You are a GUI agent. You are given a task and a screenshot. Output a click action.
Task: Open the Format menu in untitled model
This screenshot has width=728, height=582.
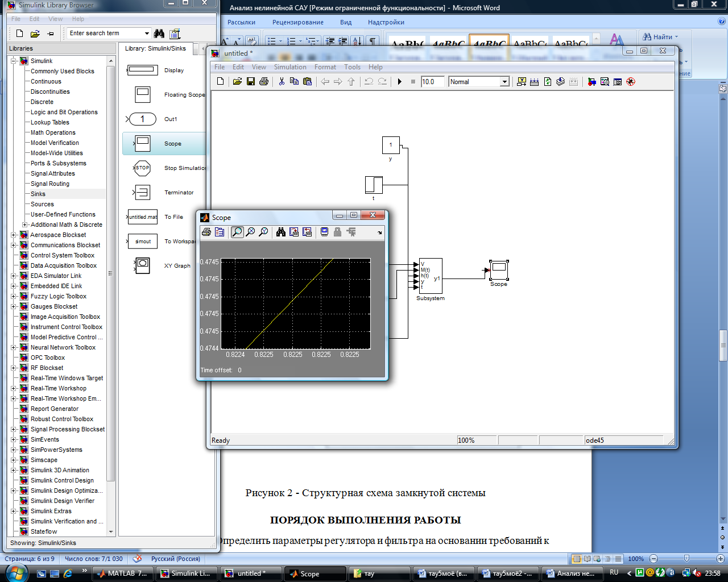click(x=325, y=67)
